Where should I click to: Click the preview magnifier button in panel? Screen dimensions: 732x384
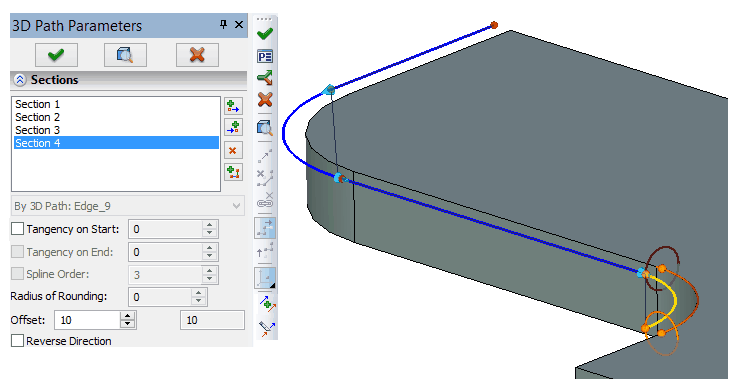coord(125,55)
